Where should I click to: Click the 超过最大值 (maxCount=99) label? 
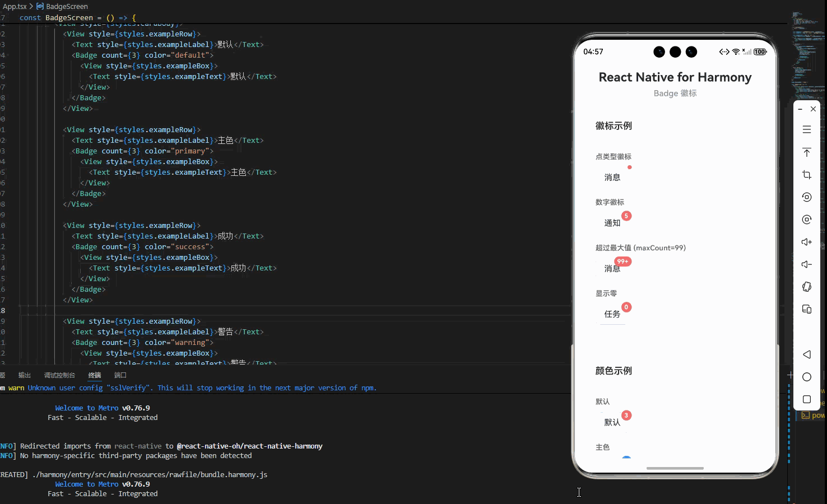pyautogui.click(x=640, y=248)
